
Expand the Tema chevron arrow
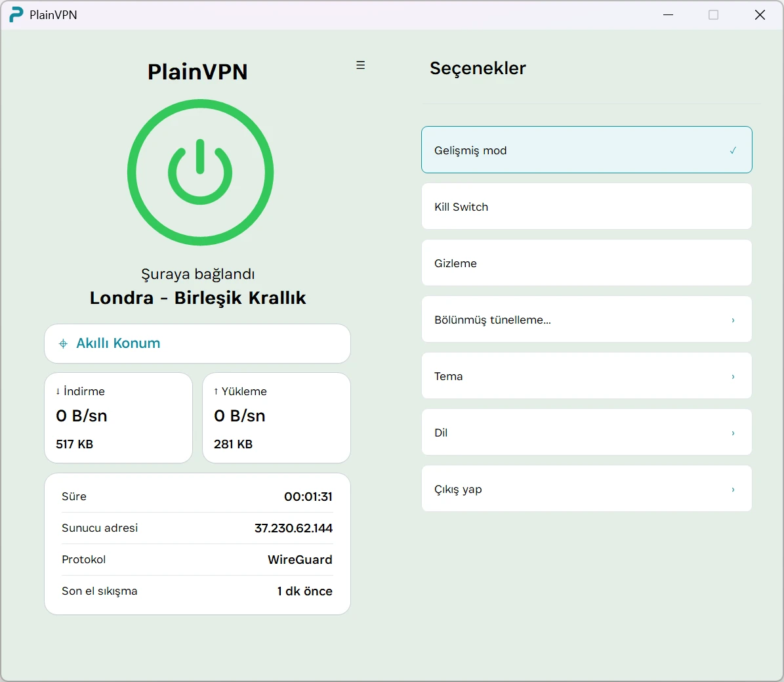tap(733, 376)
